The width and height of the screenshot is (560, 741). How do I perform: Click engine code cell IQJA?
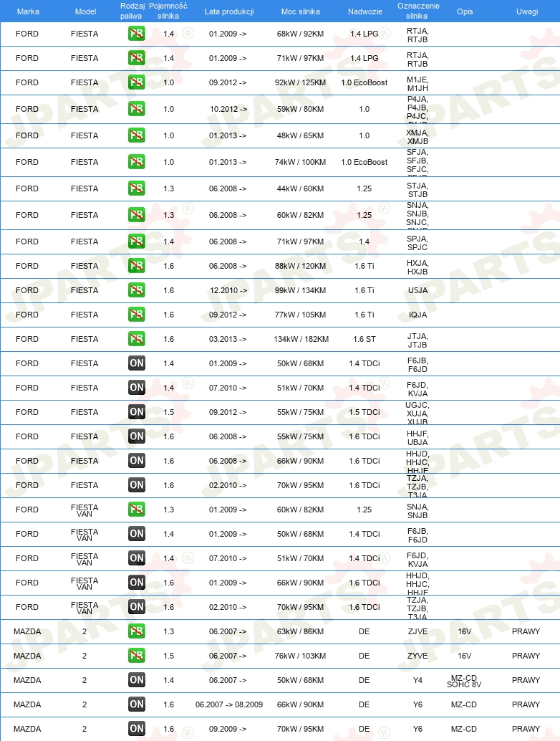(x=417, y=315)
